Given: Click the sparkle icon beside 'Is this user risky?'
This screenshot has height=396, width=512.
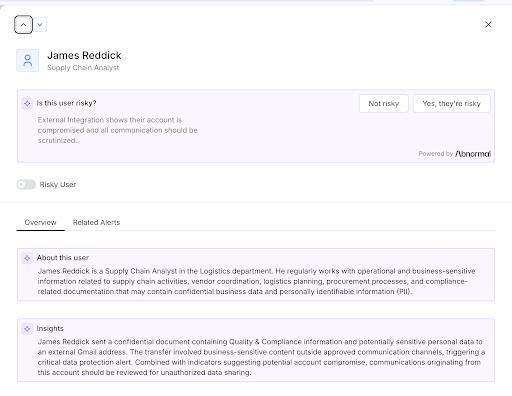Looking at the screenshot, I should (x=27, y=103).
